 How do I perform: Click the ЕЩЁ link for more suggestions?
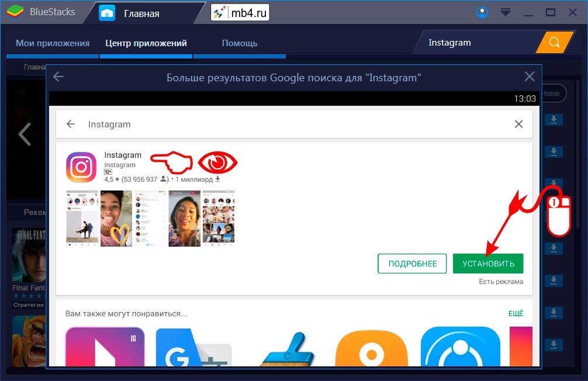point(516,314)
